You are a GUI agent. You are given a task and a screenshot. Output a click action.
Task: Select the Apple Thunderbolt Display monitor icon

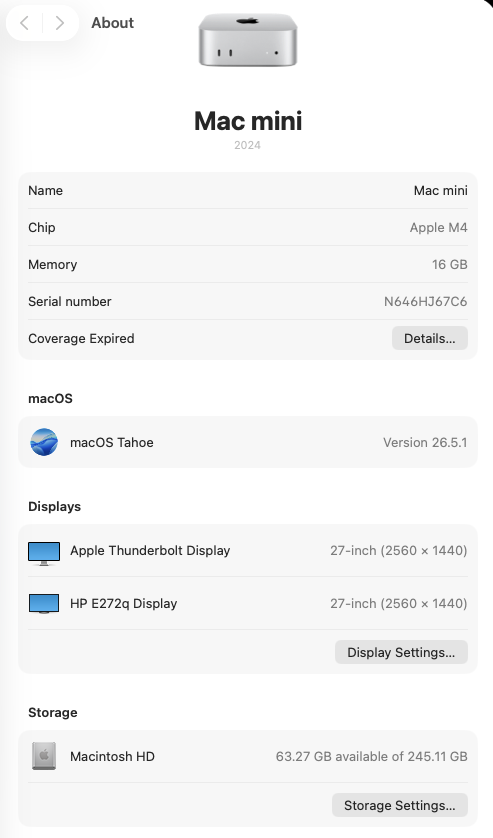click(x=44, y=553)
